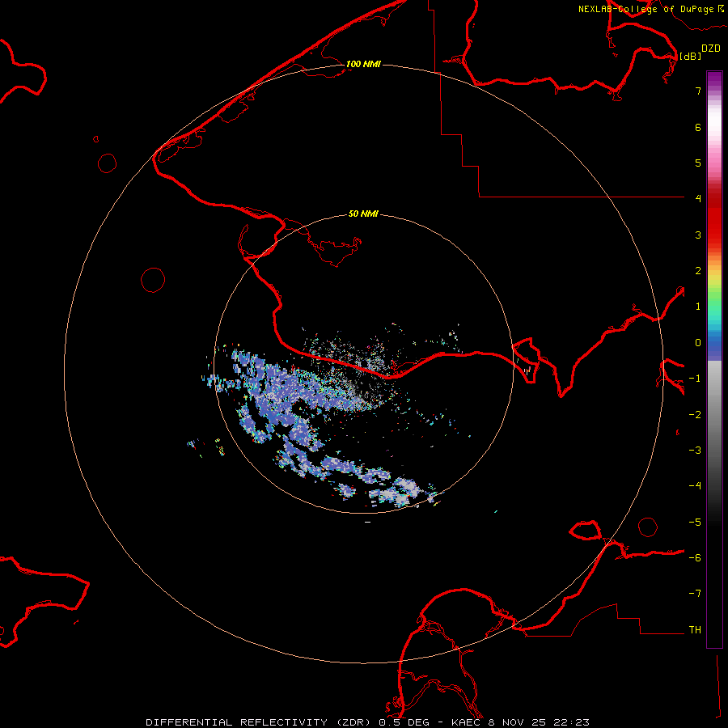The image size is (728, 728).
Task: Click the -6 value on the color scale
Action: click(x=695, y=558)
